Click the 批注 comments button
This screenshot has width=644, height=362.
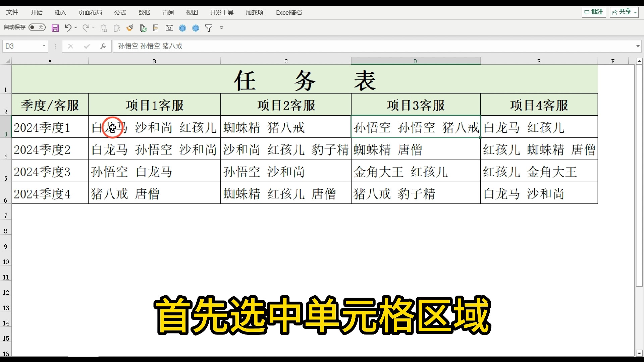click(x=594, y=12)
